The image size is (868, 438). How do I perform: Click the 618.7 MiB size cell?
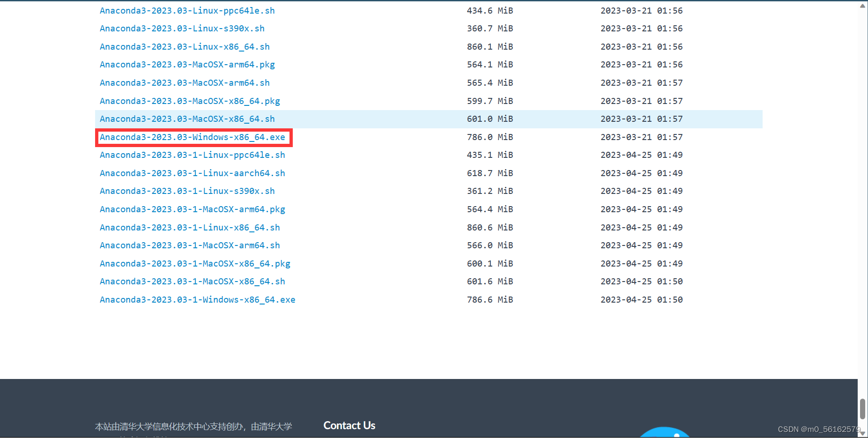(490, 173)
